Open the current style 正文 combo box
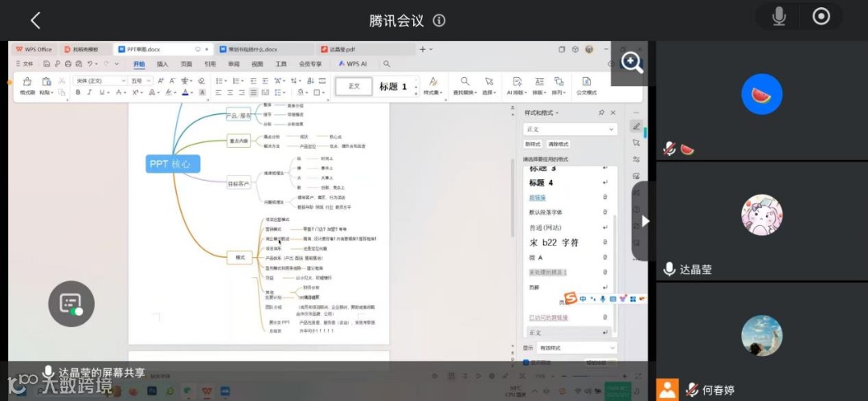Viewport: 868px width, 401px height. (x=570, y=129)
